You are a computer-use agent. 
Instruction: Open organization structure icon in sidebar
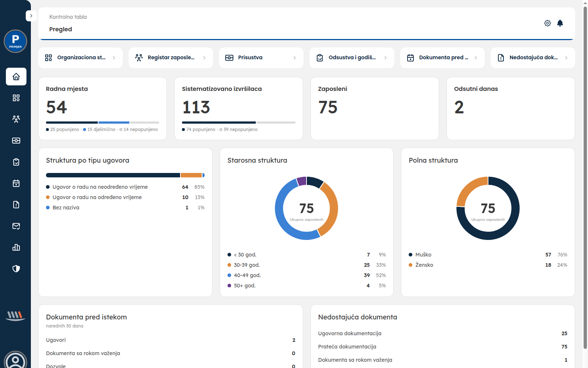click(x=16, y=98)
